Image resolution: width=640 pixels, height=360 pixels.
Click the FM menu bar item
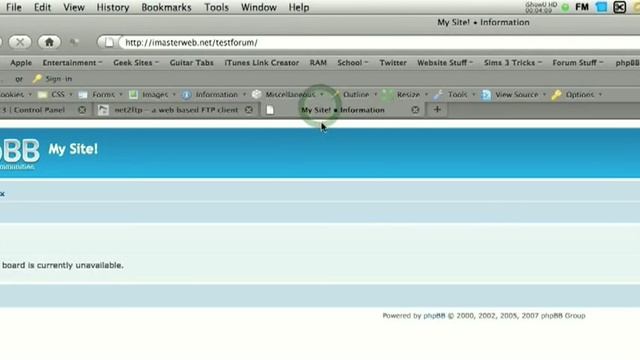pyautogui.click(x=582, y=7)
